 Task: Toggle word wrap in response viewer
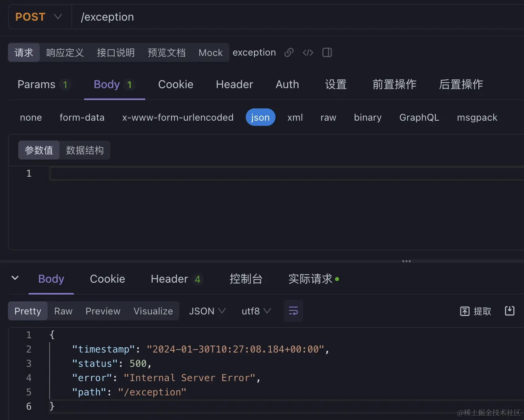pyautogui.click(x=293, y=311)
